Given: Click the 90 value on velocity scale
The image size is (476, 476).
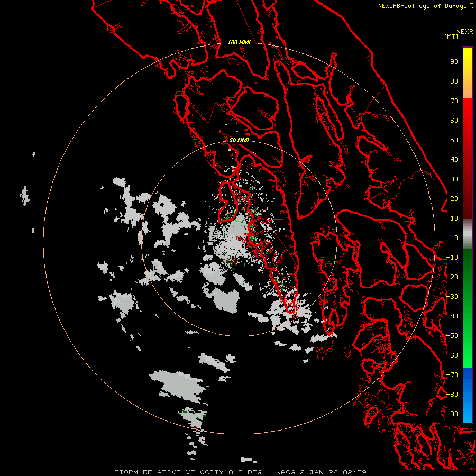Looking at the screenshot, I should 454,62.
